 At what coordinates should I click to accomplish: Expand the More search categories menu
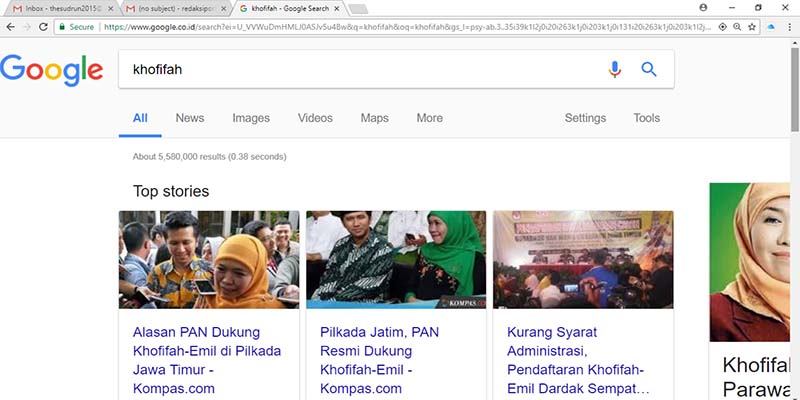click(x=430, y=118)
